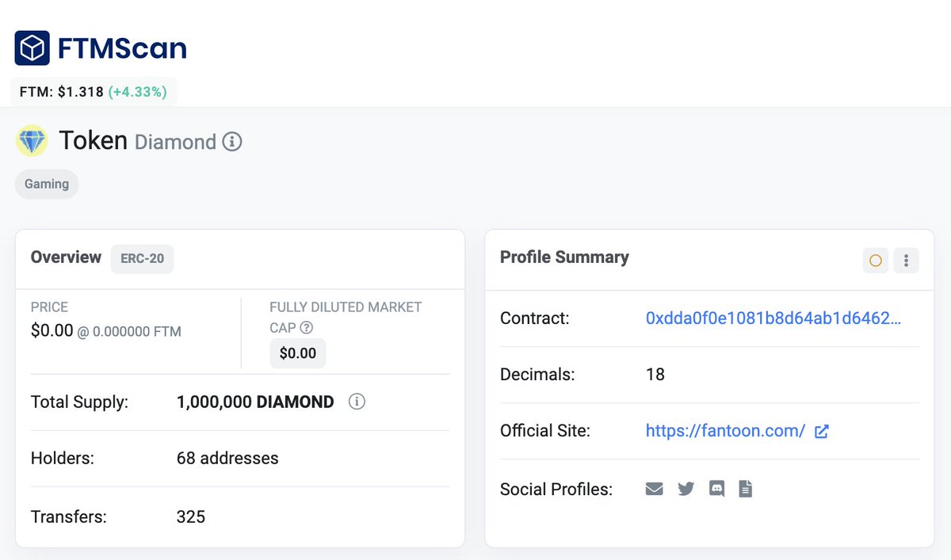Image resolution: width=951 pixels, height=560 pixels.
Task: Click the Overview heading
Action: click(x=66, y=257)
